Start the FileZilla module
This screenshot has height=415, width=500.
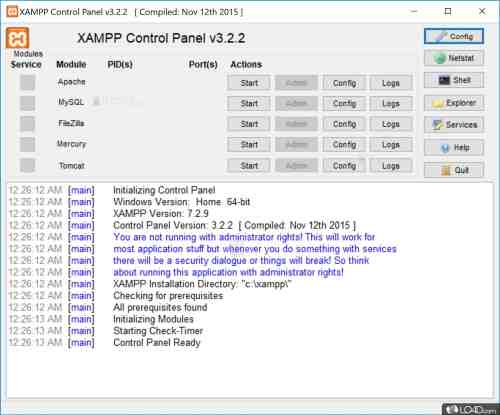pos(249,124)
